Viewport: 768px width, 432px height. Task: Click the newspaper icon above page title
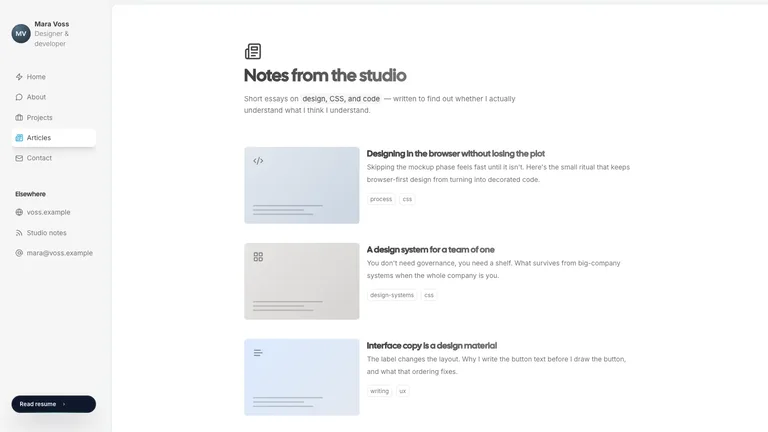253,51
